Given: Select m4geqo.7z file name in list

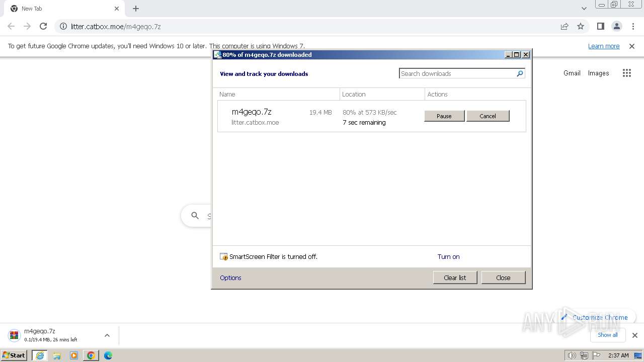Looking at the screenshot, I should click(x=252, y=112).
